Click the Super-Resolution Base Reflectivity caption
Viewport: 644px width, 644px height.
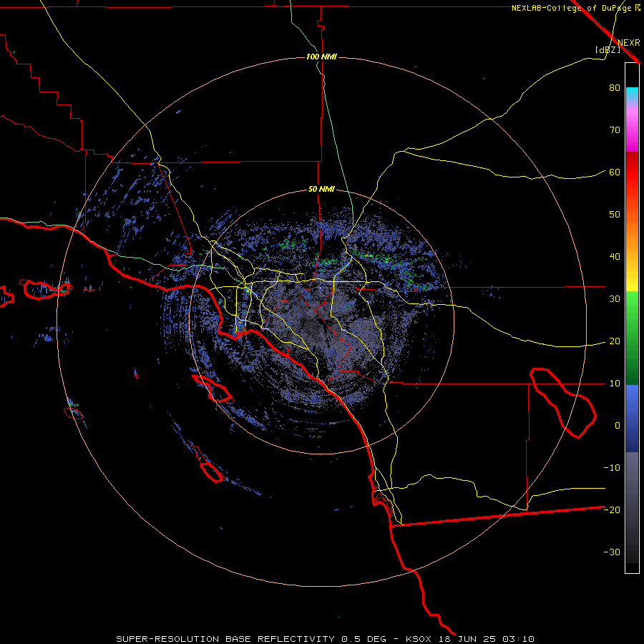point(325,639)
